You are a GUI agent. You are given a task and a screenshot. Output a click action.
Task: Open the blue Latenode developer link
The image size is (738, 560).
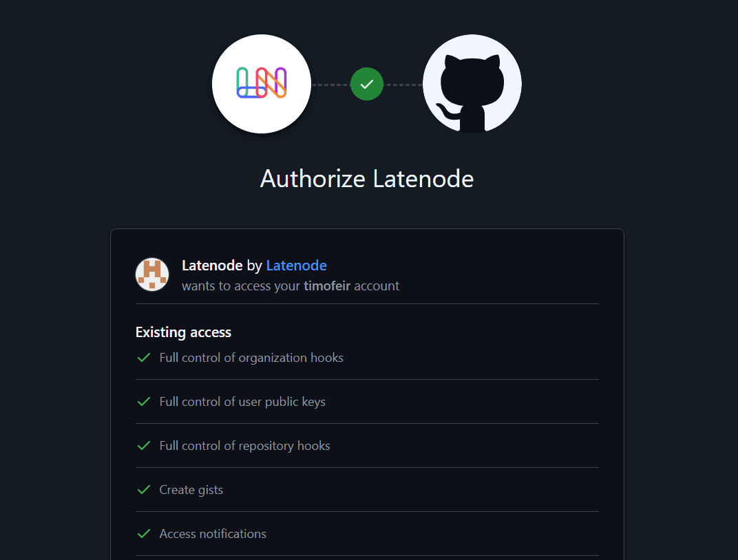[x=296, y=266]
